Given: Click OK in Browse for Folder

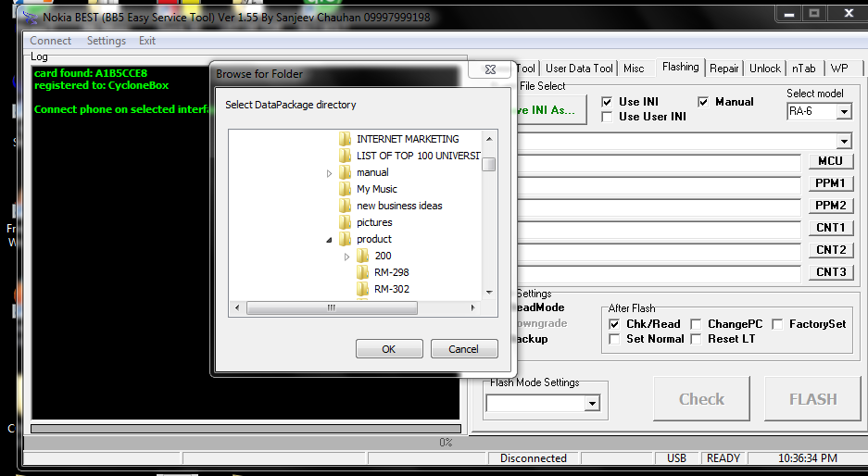Looking at the screenshot, I should click(389, 349).
